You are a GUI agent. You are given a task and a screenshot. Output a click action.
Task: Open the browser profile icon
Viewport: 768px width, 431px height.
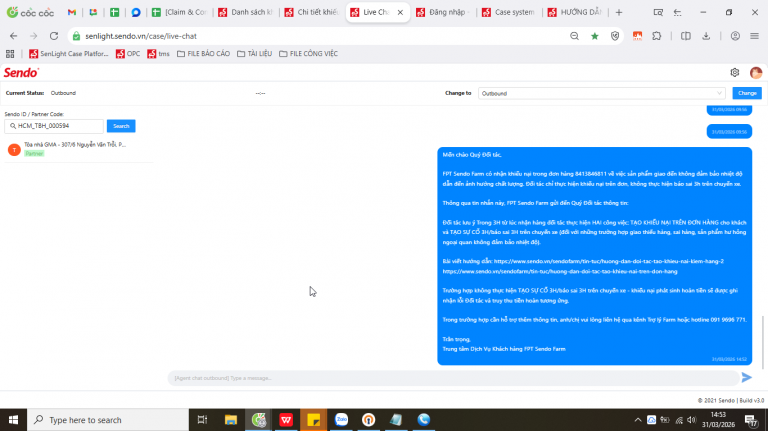coord(735,36)
